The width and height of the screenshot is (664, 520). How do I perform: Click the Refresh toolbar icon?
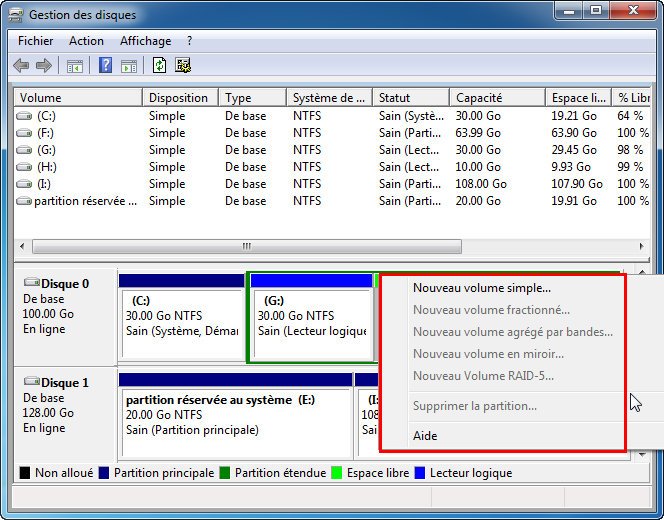tap(159, 65)
